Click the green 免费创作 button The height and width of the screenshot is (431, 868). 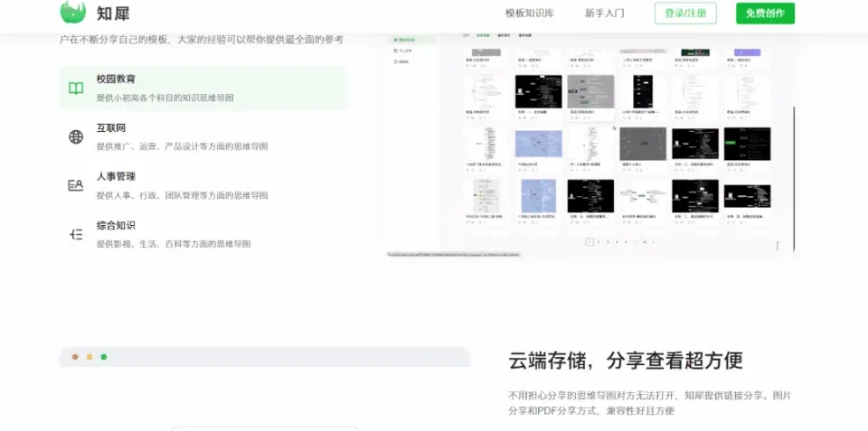point(765,14)
